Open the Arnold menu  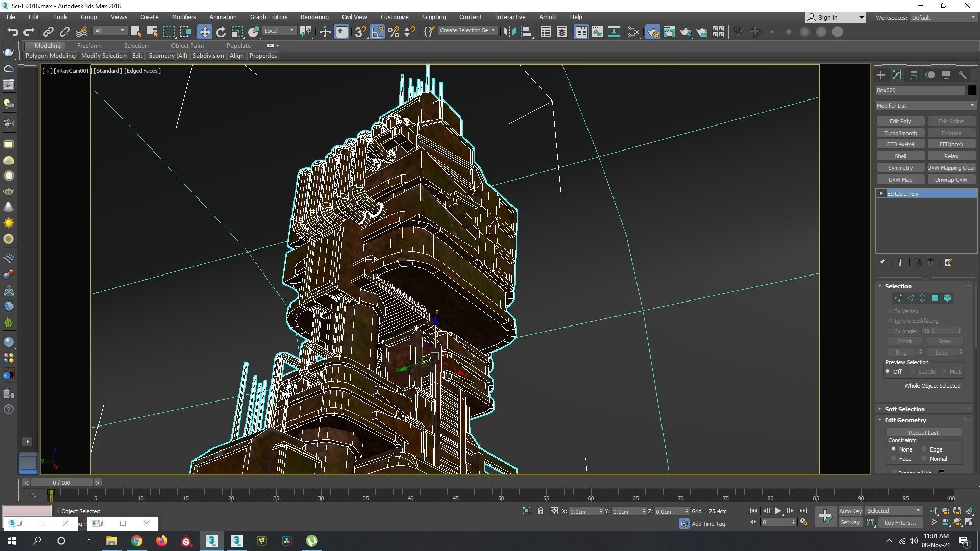click(548, 17)
